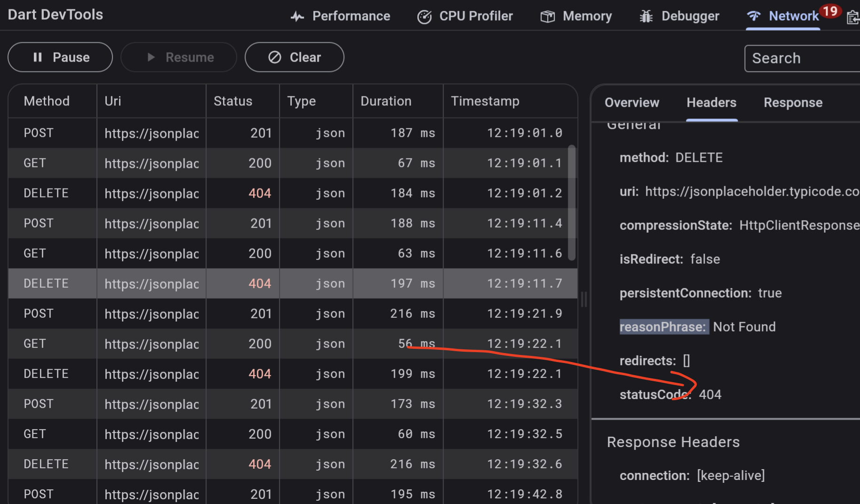Switch to the Overview tab

pyautogui.click(x=631, y=102)
